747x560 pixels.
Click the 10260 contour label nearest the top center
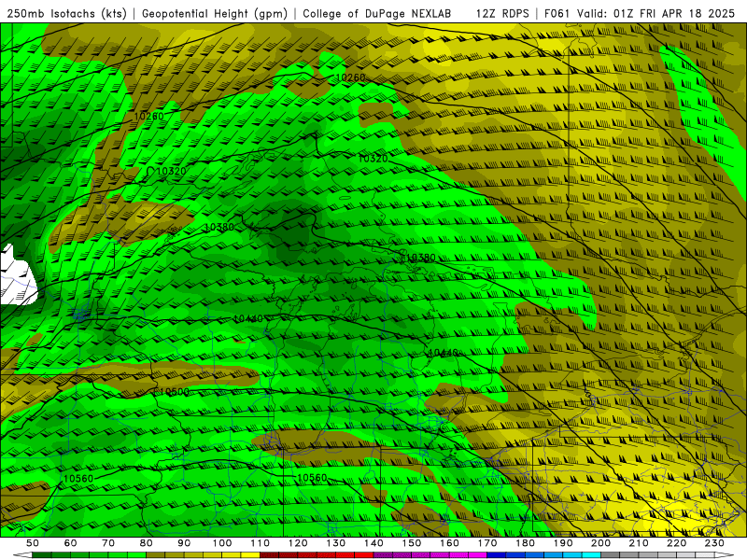[350, 77]
